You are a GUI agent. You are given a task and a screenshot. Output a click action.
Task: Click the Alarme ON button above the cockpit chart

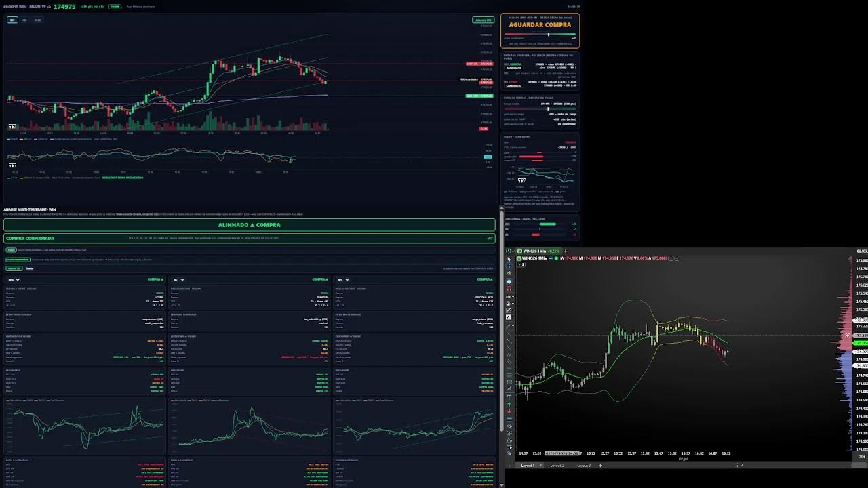pyautogui.click(x=483, y=20)
